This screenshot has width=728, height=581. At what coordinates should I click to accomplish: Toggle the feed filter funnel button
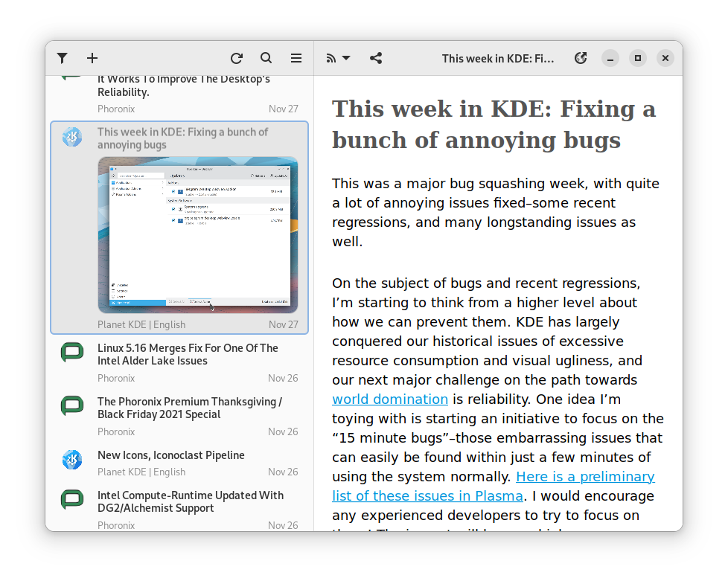pyautogui.click(x=63, y=58)
